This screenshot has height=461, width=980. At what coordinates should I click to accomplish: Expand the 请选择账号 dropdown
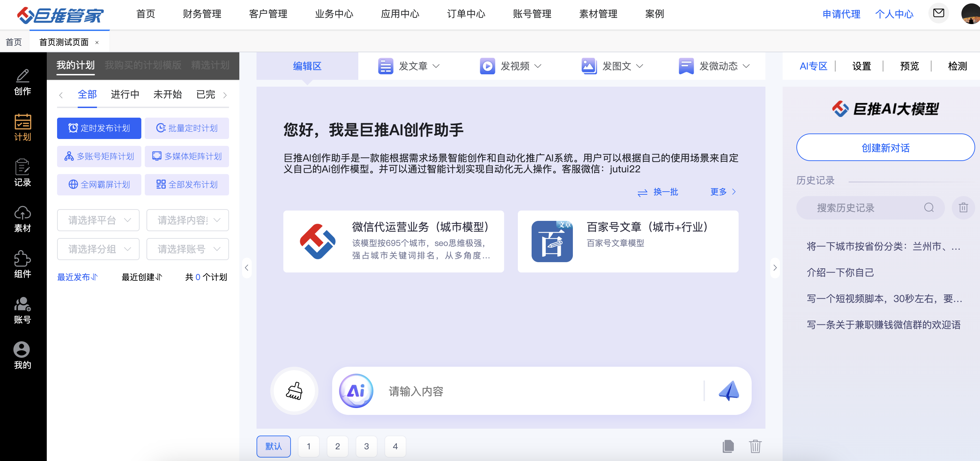[x=187, y=249]
